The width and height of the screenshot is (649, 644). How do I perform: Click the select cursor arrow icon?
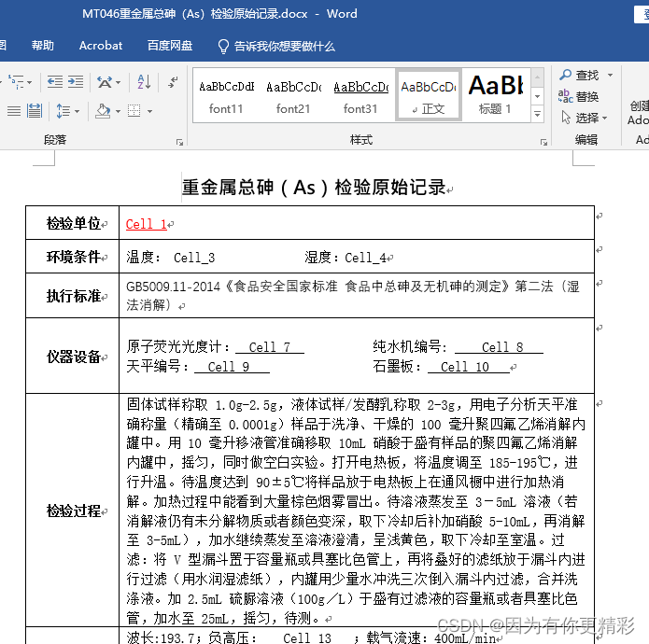click(566, 118)
